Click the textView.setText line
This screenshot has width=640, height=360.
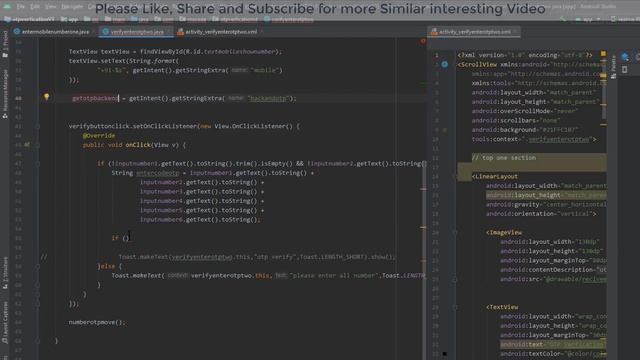tap(124, 61)
